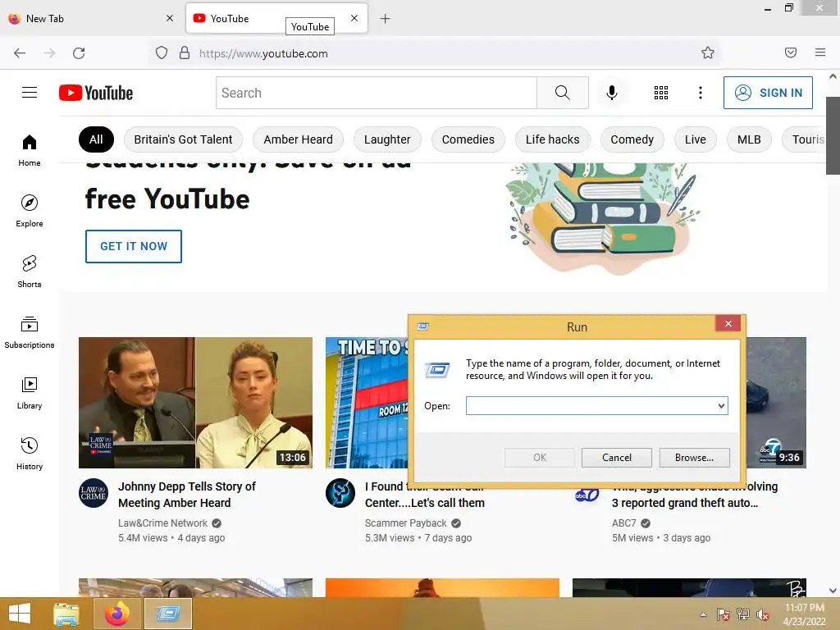This screenshot has width=840, height=630.
Task: Close the New Tab tab
Action: pos(170,18)
